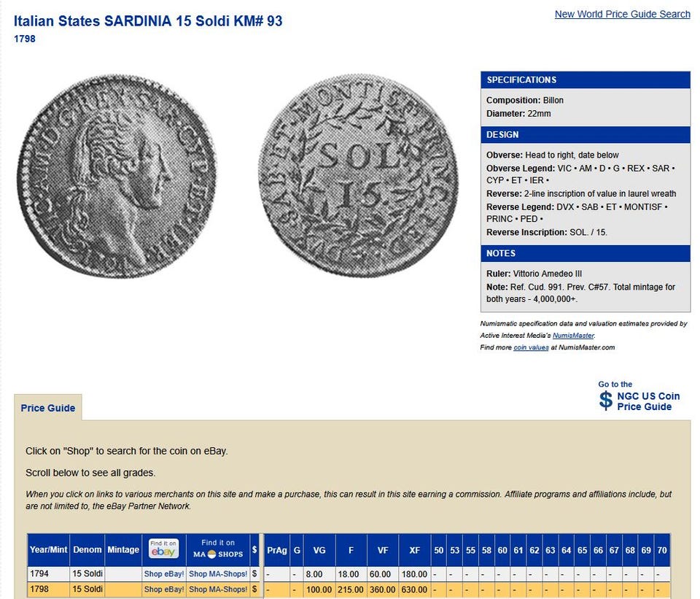The width and height of the screenshot is (700, 599).
Task: View the coin reverse SOL 15 image
Action: (358, 176)
